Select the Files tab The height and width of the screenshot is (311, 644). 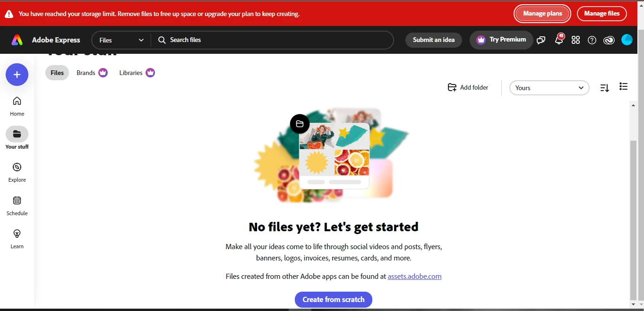tap(57, 73)
